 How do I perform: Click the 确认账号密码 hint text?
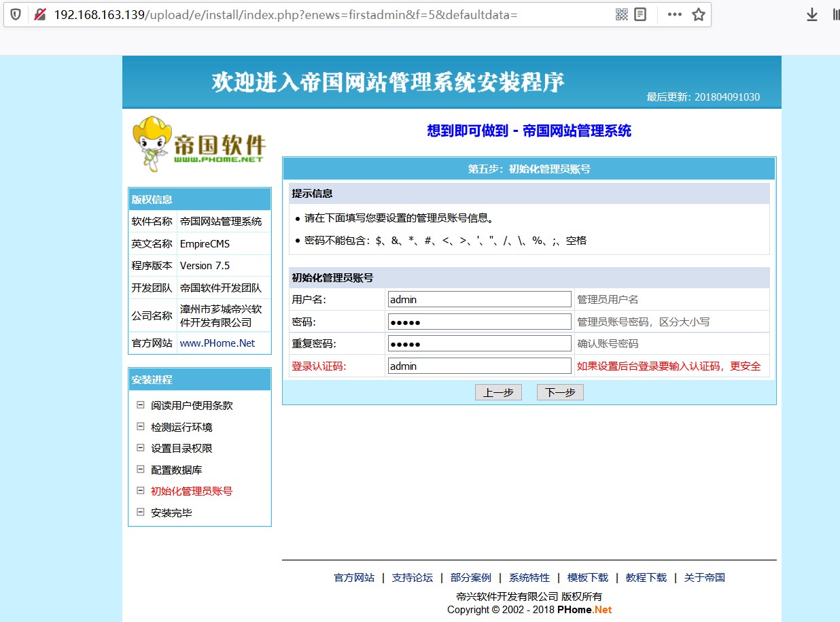(x=608, y=343)
